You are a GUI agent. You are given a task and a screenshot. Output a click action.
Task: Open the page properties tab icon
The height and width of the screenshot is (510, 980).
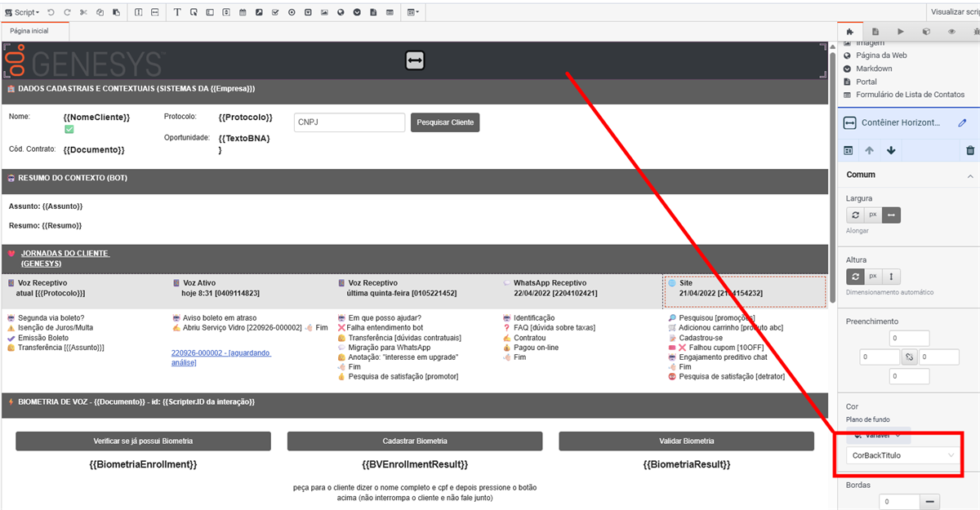click(x=875, y=31)
